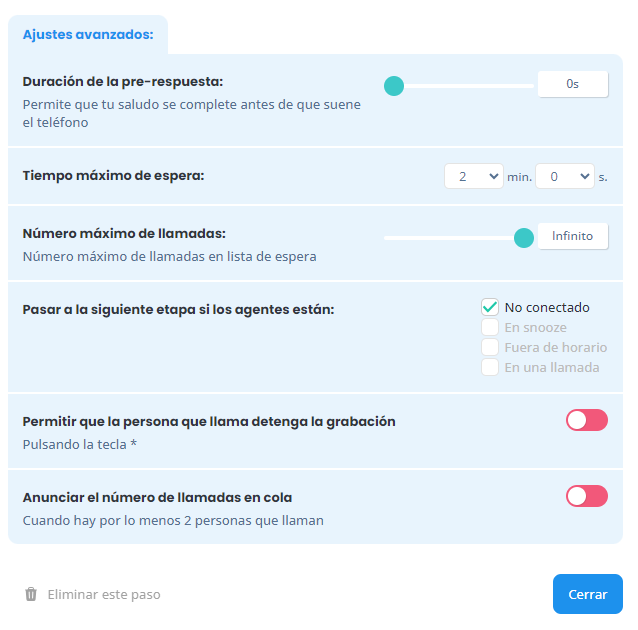Click the No conectado label text
Screen dimensions: 638x630
coord(547,307)
